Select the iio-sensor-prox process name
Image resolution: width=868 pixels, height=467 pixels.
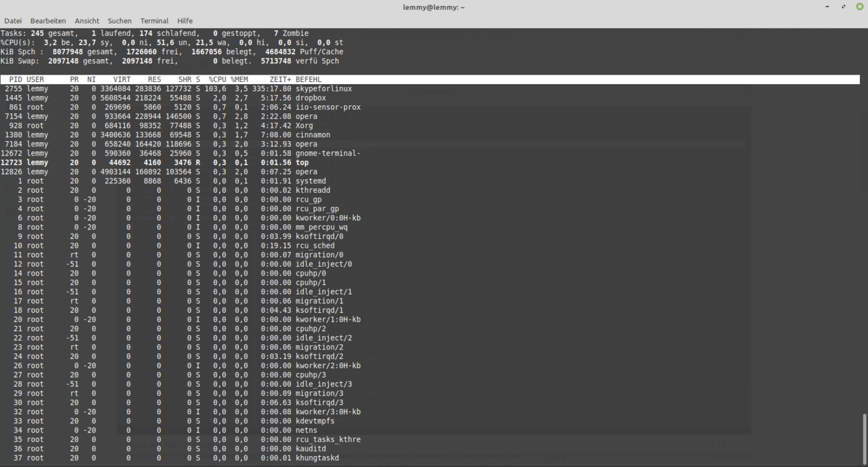[x=328, y=107]
